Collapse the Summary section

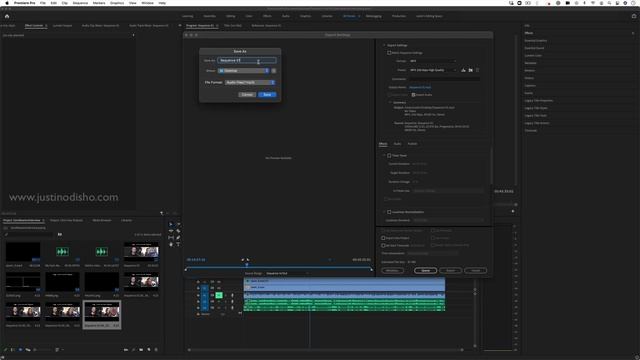click(390, 102)
